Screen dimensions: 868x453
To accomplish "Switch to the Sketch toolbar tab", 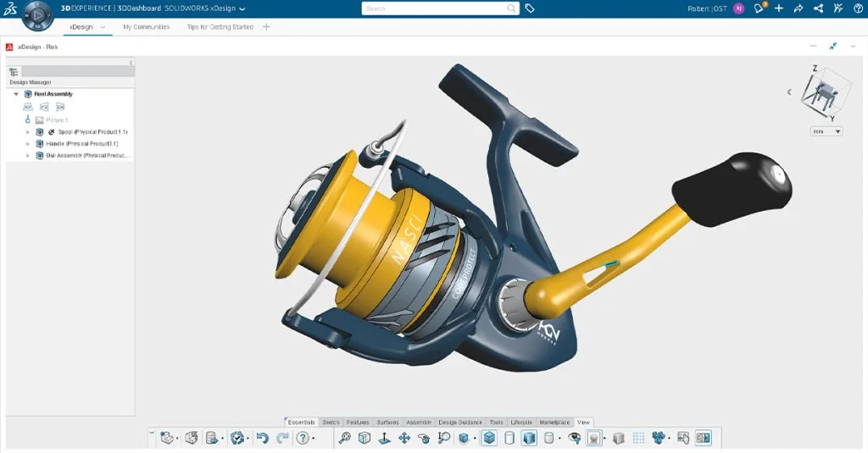I will [331, 422].
